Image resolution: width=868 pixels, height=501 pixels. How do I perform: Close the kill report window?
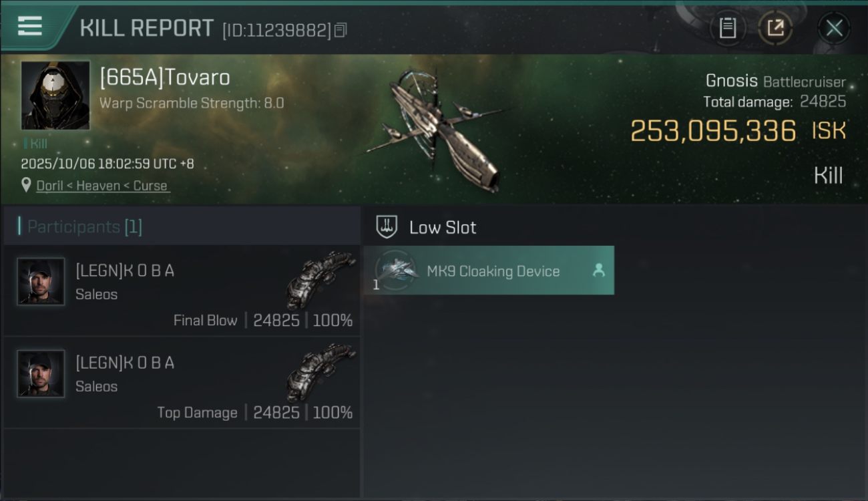coord(834,28)
